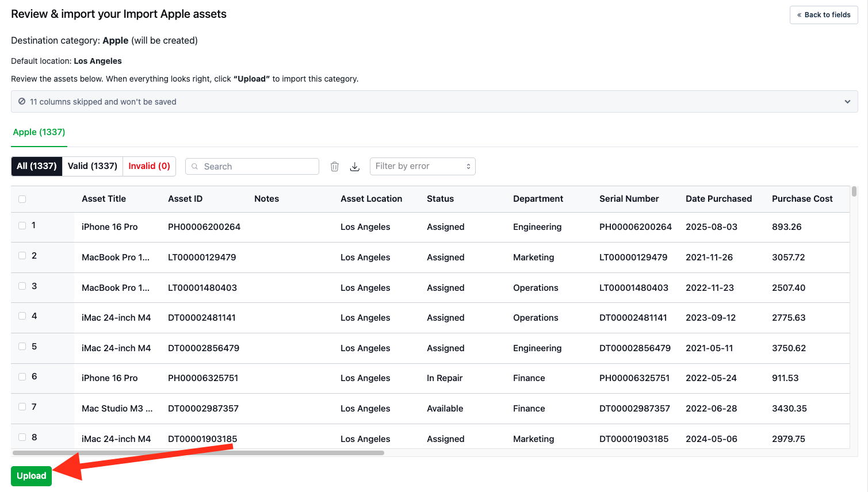
Task: Click serial number DT00002987357
Action: coord(634,409)
